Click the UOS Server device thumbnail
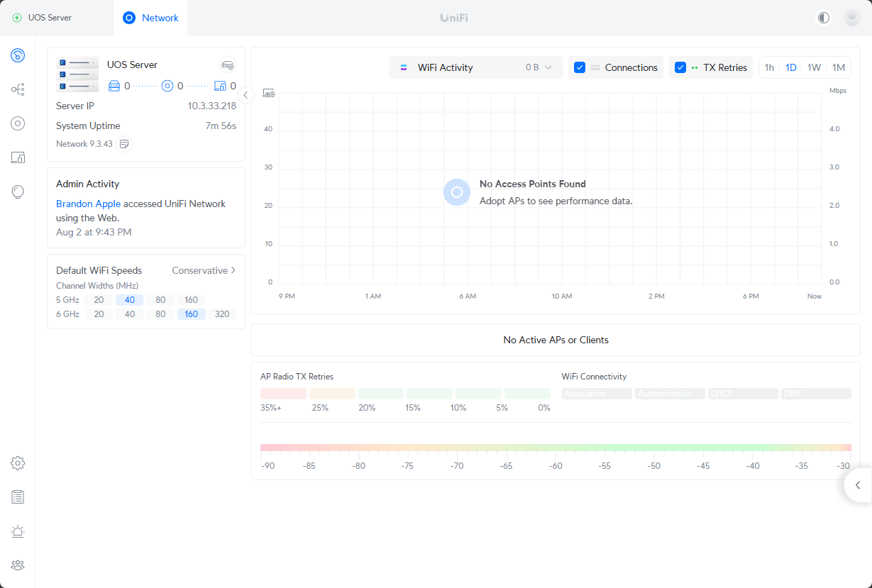 coord(77,75)
